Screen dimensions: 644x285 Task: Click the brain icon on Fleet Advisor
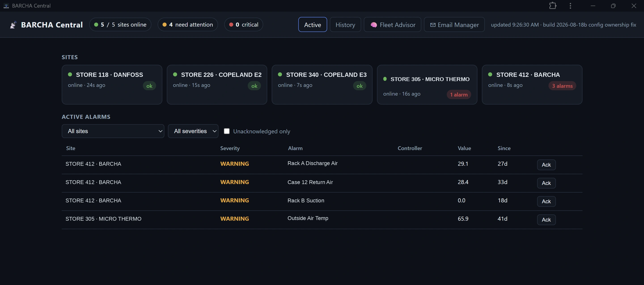tap(374, 25)
